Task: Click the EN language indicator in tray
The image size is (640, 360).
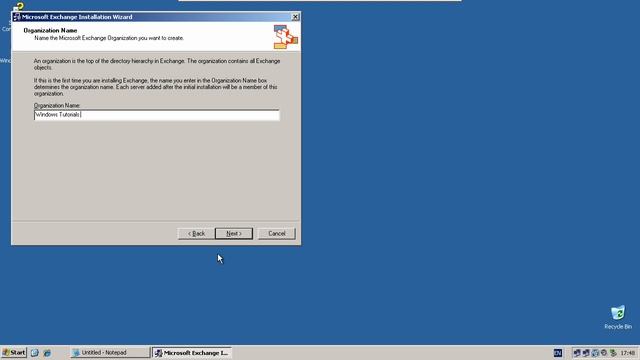Action: [558, 353]
